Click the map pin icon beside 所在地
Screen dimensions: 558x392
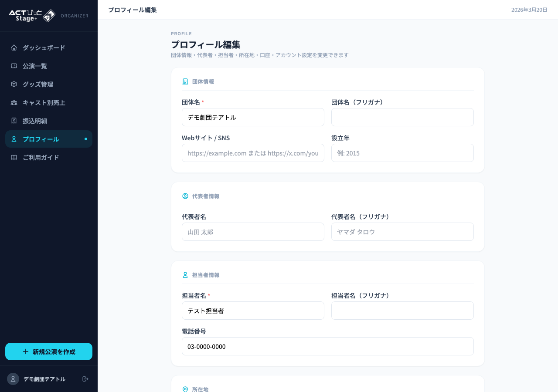tap(185, 389)
